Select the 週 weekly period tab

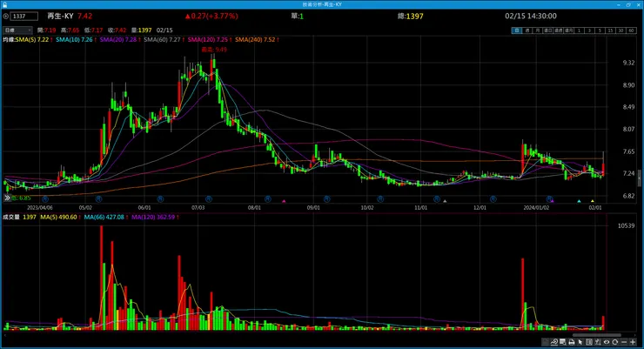coord(527,30)
